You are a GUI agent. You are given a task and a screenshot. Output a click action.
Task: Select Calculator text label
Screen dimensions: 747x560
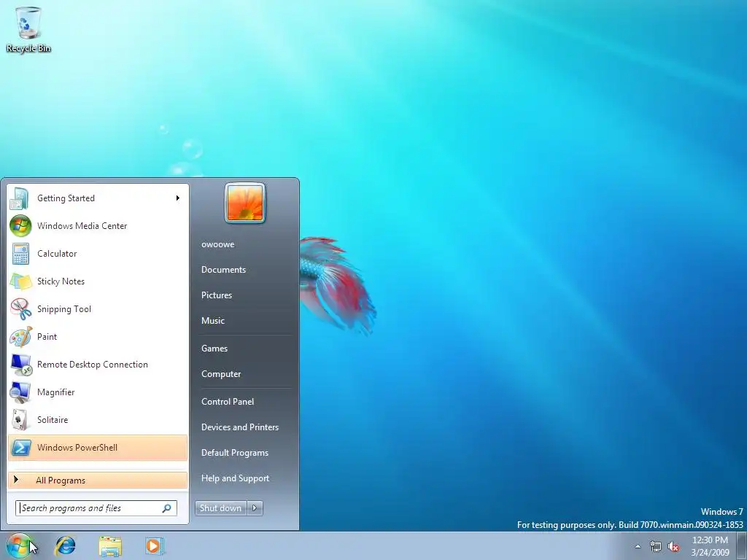(57, 253)
